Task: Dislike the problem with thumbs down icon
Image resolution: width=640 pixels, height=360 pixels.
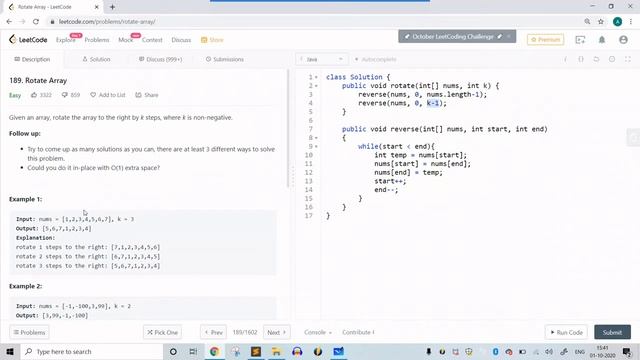Action: (x=64, y=95)
